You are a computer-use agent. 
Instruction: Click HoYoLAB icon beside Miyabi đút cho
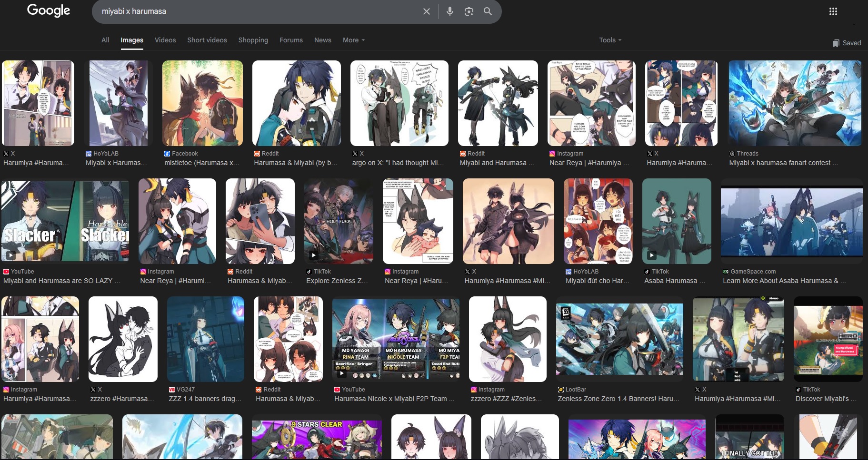pos(569,272)
